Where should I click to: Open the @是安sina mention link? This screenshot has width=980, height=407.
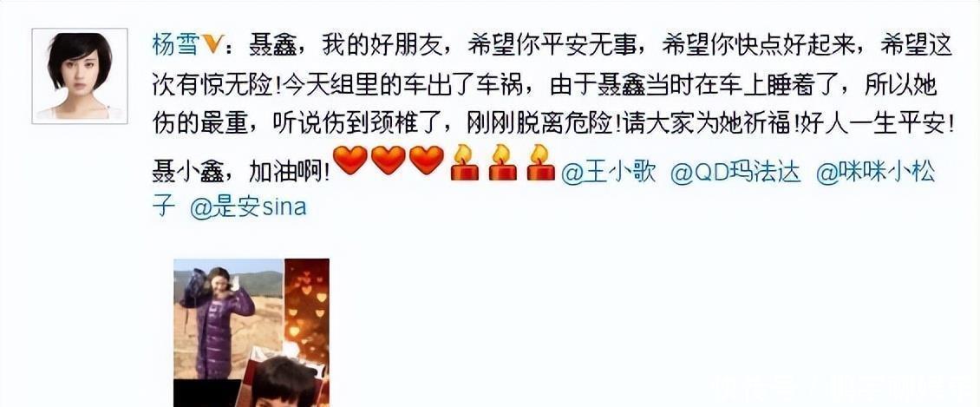248,207
